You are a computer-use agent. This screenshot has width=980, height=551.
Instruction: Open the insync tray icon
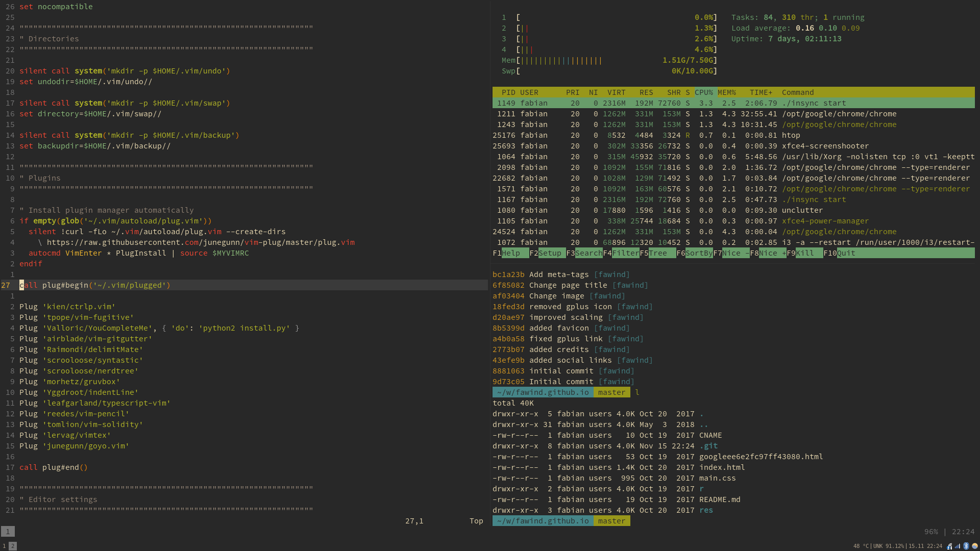[949, 546]
